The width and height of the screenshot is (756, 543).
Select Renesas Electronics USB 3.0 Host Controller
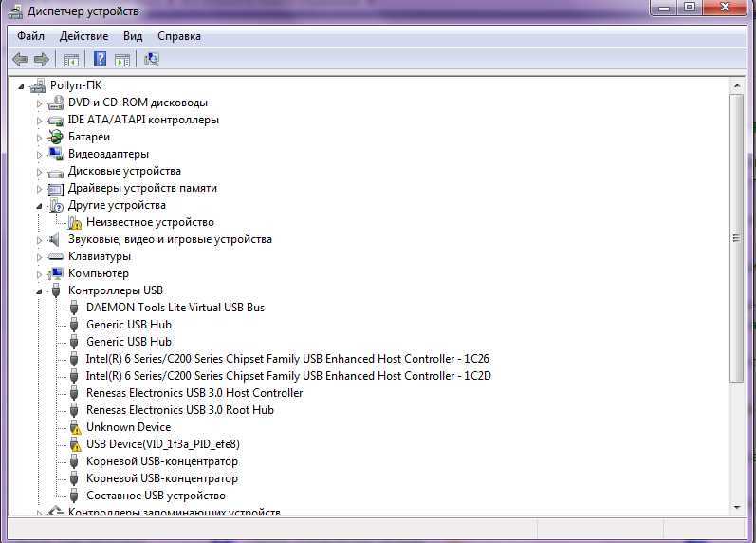pos(194,393)
